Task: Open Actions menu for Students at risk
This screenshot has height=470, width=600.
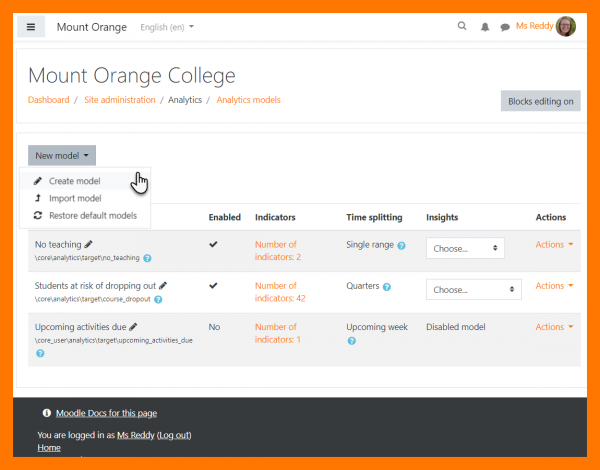Action: pos(554,286)
